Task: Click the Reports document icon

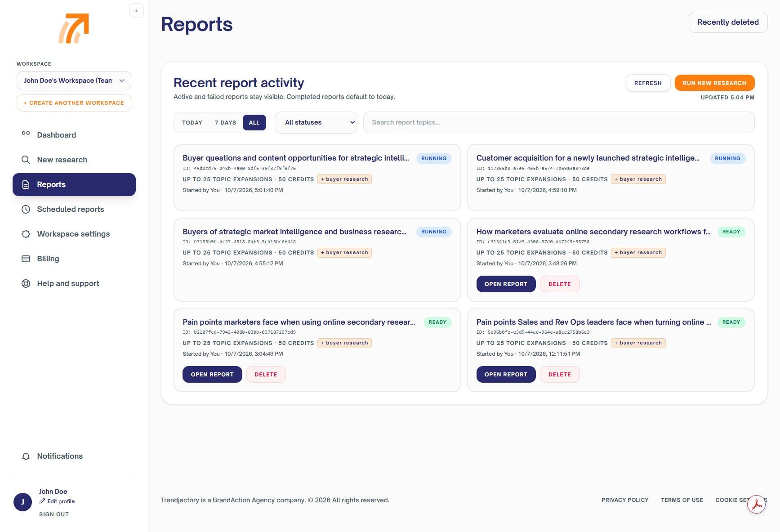Action: (x=26, y=184)
